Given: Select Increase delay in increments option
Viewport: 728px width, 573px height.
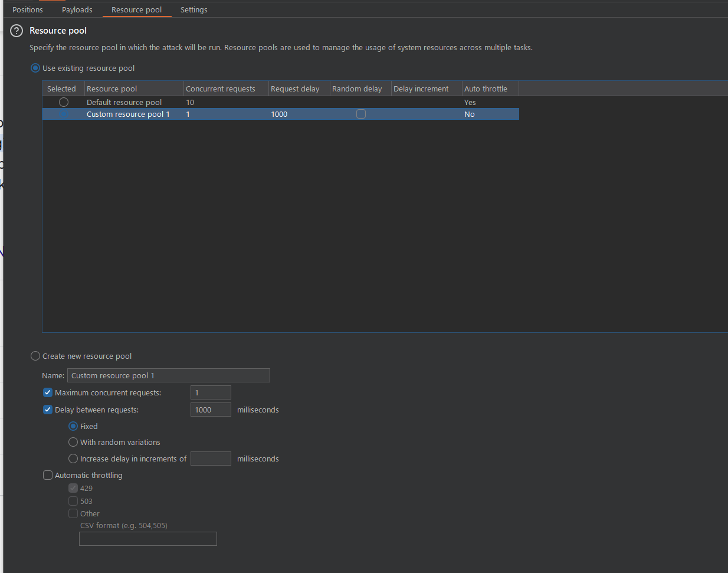Looking at the screenshot, I should (x=73, y=459).
